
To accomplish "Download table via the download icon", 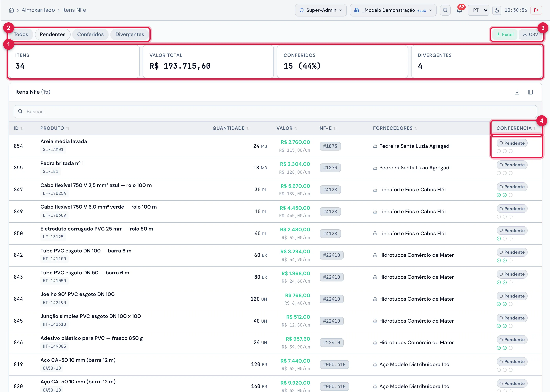I will [517, 92].
